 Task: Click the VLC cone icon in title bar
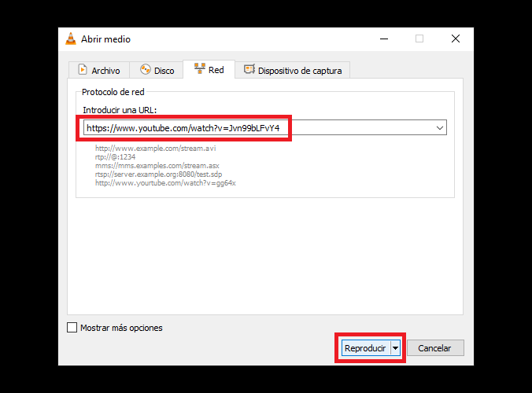pos(71,39)
